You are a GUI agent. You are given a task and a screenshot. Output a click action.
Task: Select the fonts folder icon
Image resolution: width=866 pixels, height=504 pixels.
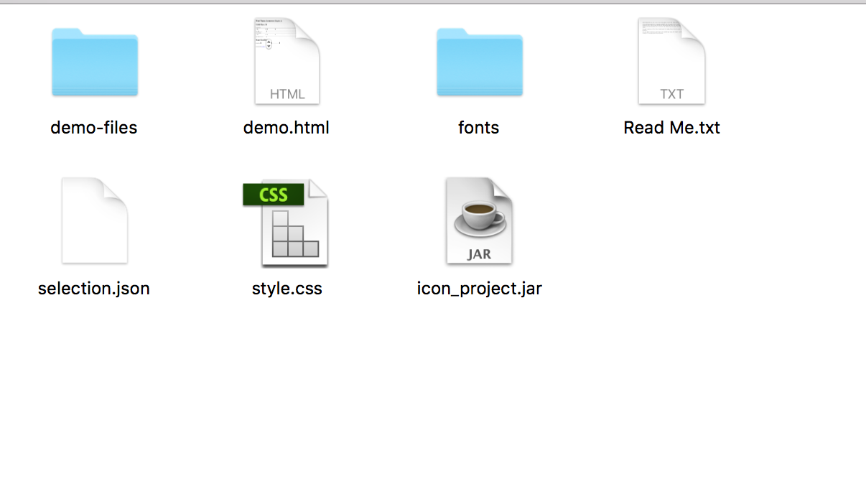tap(479, 62)
